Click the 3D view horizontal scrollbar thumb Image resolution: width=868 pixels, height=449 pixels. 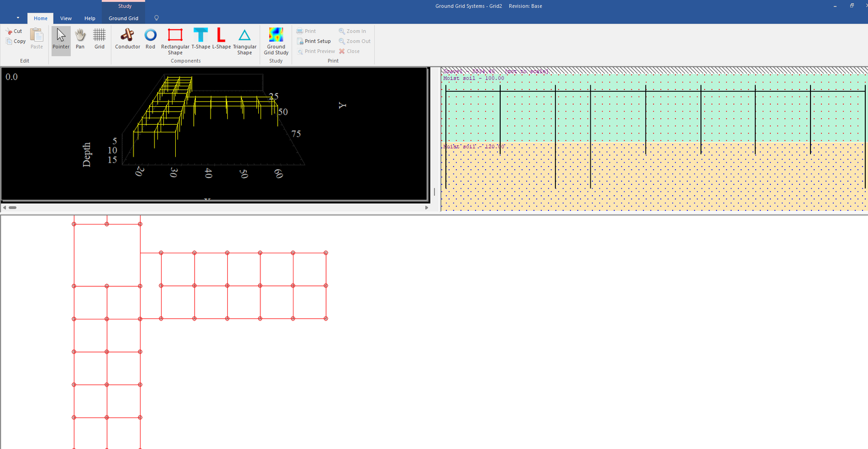point(12,207)
